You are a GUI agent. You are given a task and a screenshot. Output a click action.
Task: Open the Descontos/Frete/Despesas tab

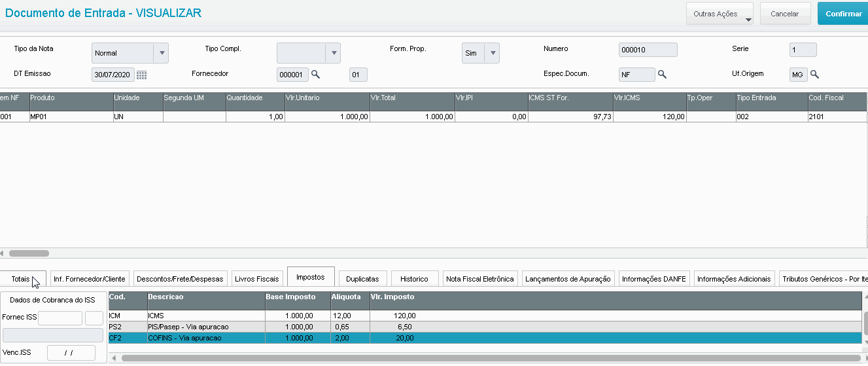pos(181,279)
